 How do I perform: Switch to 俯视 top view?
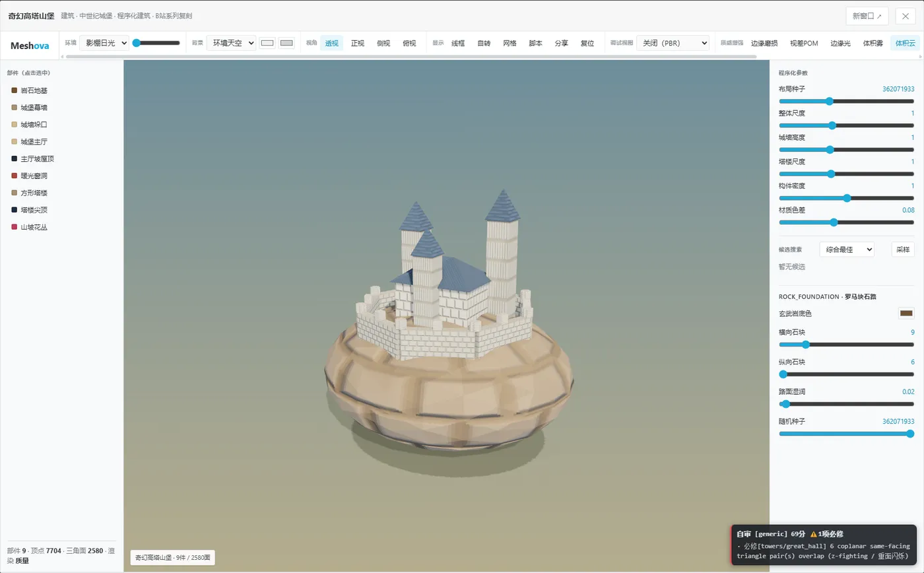[x=409, y=43]
